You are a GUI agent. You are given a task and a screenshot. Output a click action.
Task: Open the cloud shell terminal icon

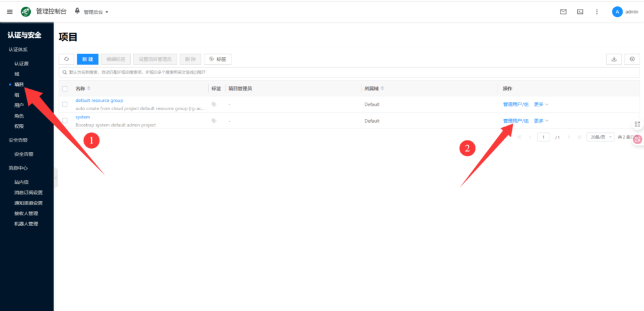(x=580, y=11)
